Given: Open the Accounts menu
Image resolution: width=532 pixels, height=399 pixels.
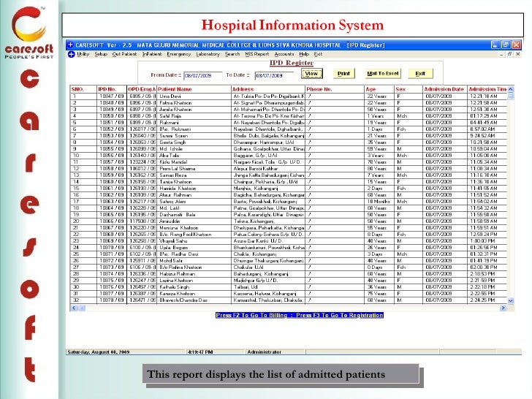Looking at the screenshot, I should [284, 54].
